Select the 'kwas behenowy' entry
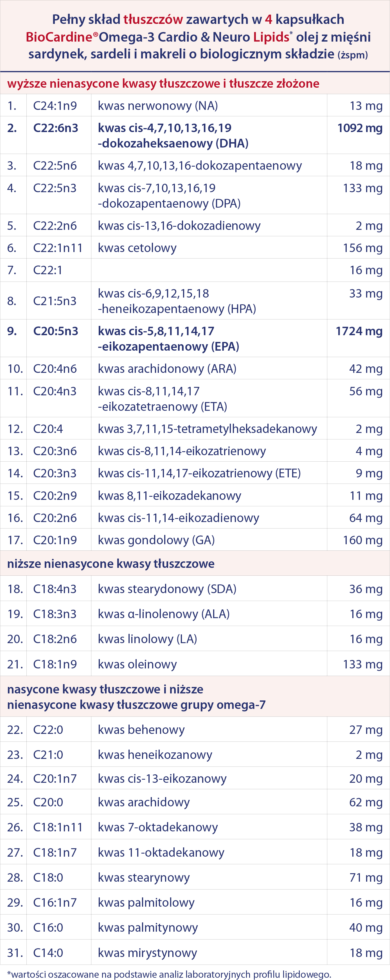 [x=141, y=730]
